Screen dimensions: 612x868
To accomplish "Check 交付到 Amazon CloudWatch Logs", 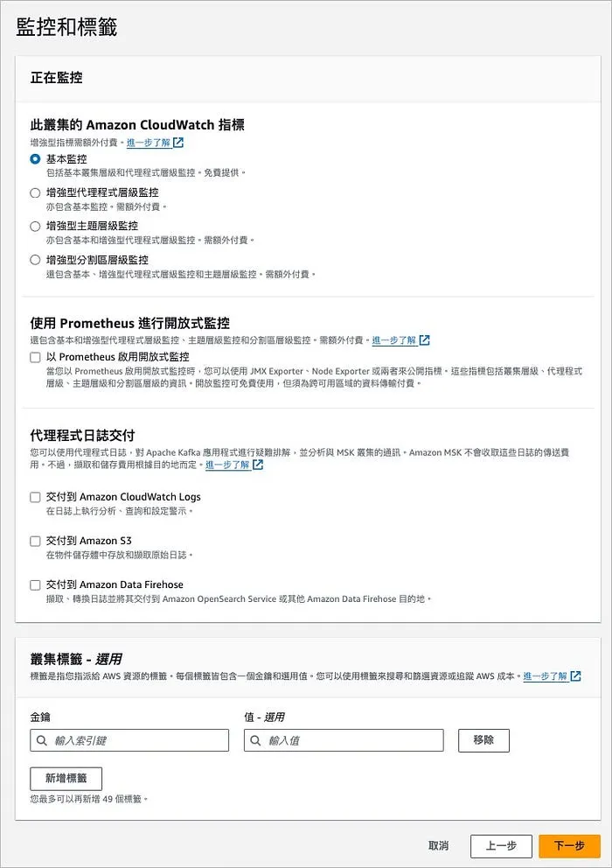I will 35,497.
